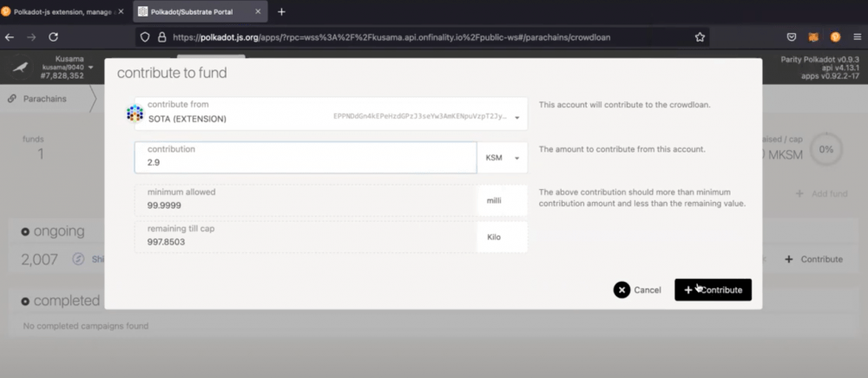Screen dimensions: 868x378
Task: Click the contribute to fund title
Action: (x=172, y=73)
